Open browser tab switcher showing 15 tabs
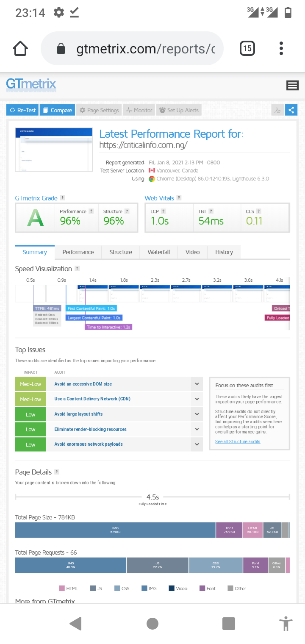The image size is (305, 644). [247, 48]
